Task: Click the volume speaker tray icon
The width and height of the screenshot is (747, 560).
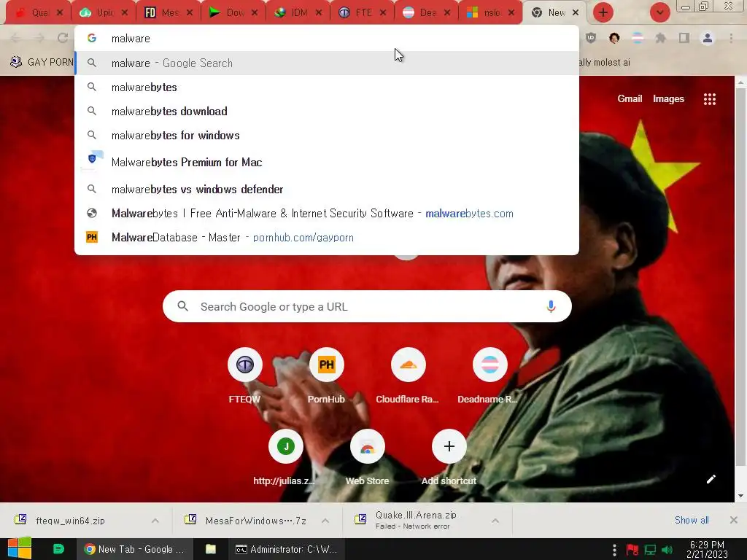Action: point(667,550)
